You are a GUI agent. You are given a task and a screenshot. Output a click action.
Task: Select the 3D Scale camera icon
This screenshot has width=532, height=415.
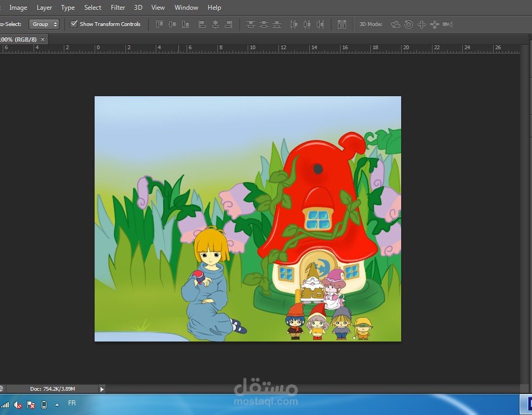pos(448,24)
